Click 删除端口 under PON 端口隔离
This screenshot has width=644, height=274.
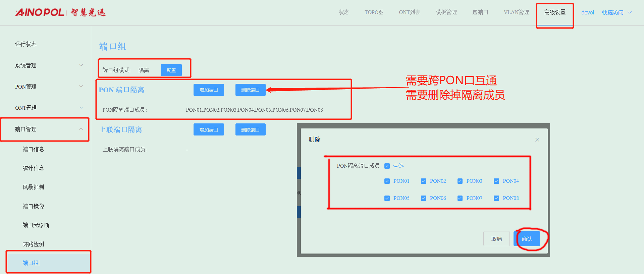pyautogui.click(x=250, y=90)
